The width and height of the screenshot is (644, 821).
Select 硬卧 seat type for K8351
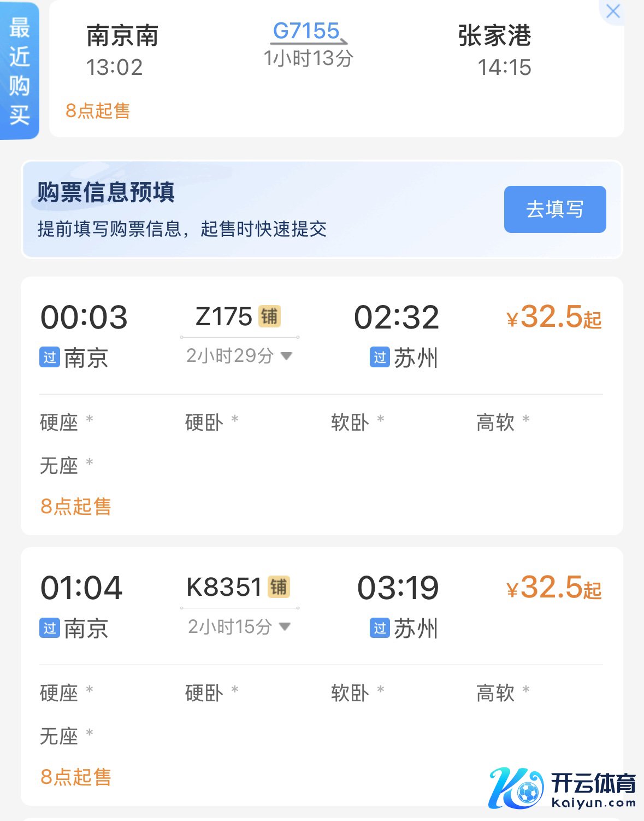pyautogui.click(x=204, y=693)
